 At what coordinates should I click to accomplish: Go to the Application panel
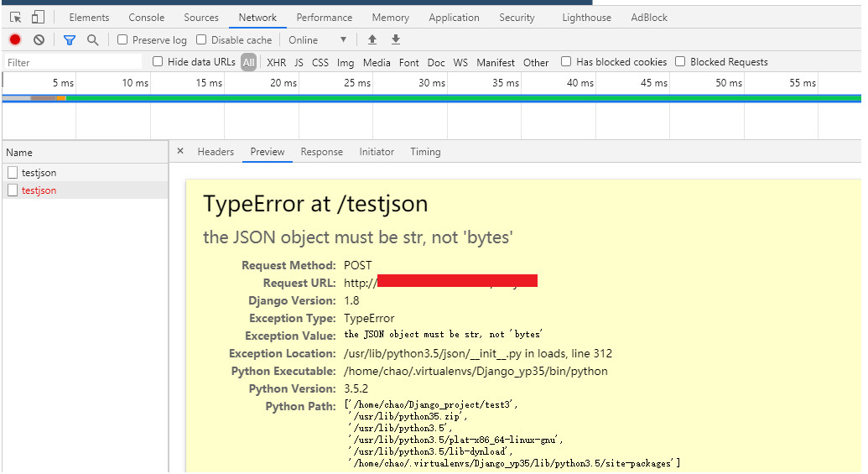pyautogui.click(x=454, y=18)
